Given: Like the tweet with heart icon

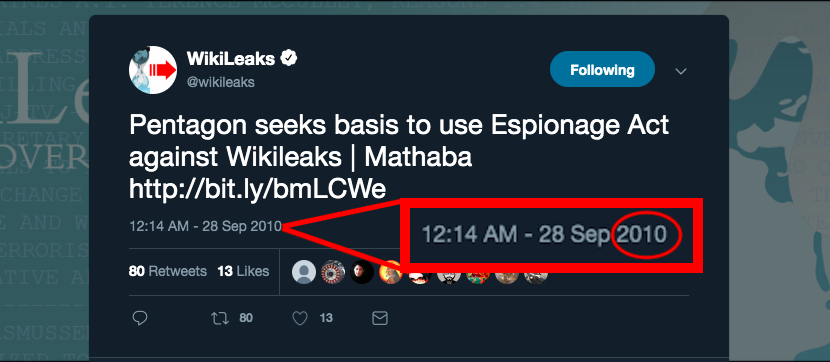Looking at the screenshot, I should pyautogui.click(x=300, y=318).
